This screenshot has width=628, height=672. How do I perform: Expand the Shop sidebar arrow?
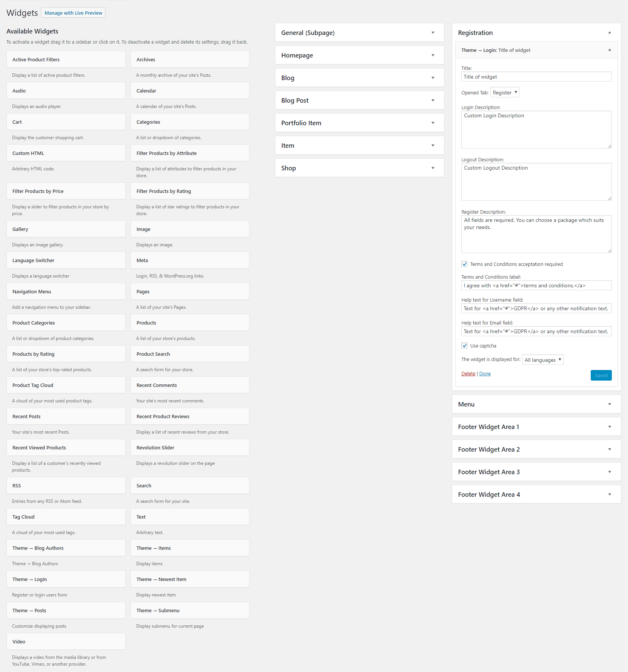click(x=433, y=168)
